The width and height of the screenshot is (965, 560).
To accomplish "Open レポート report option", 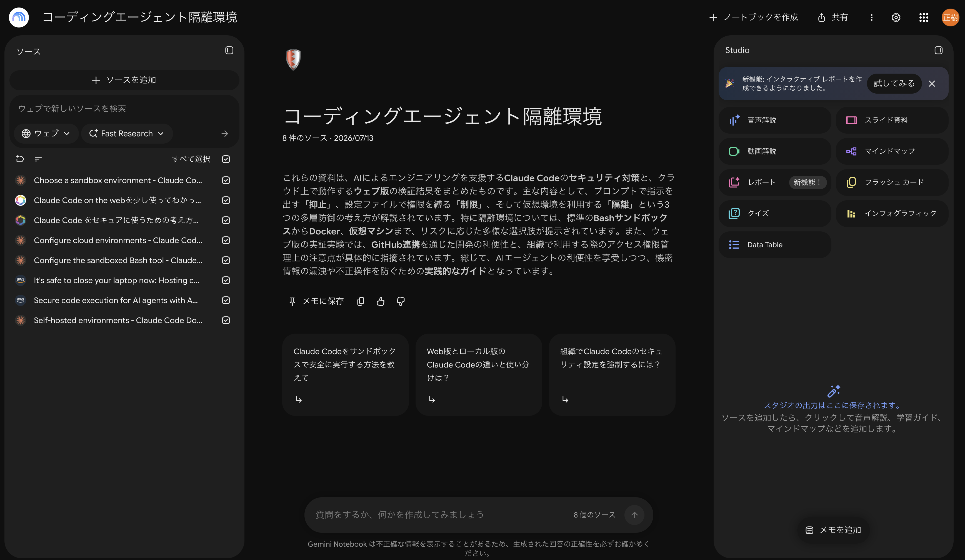I will (x=775, y=182).
